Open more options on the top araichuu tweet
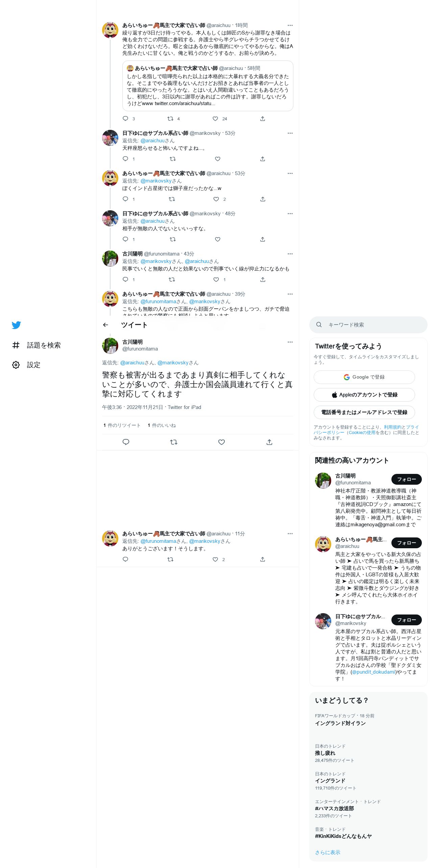The image size is (434, 868). click(290, 25)
